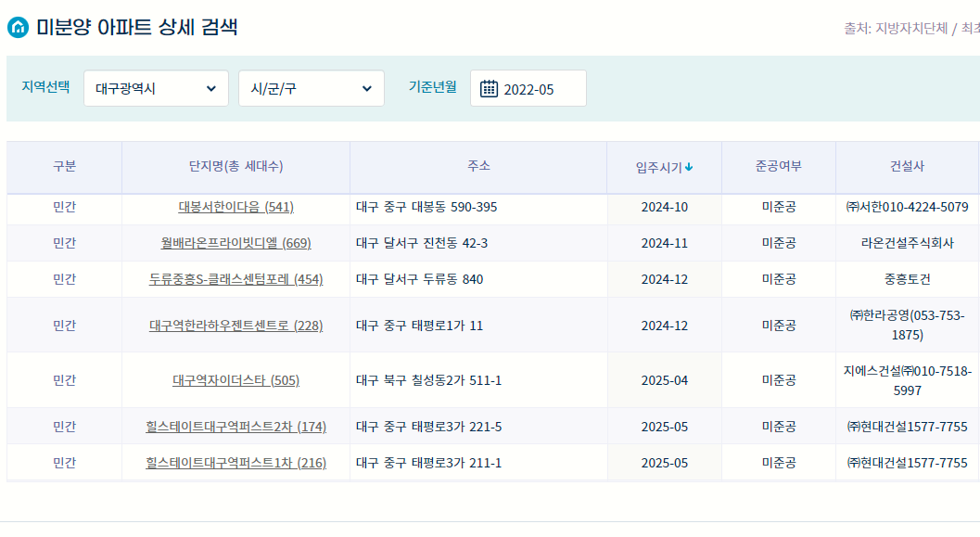Click 주소 column header
The image size is (980, 537).
tap(478, 166)
